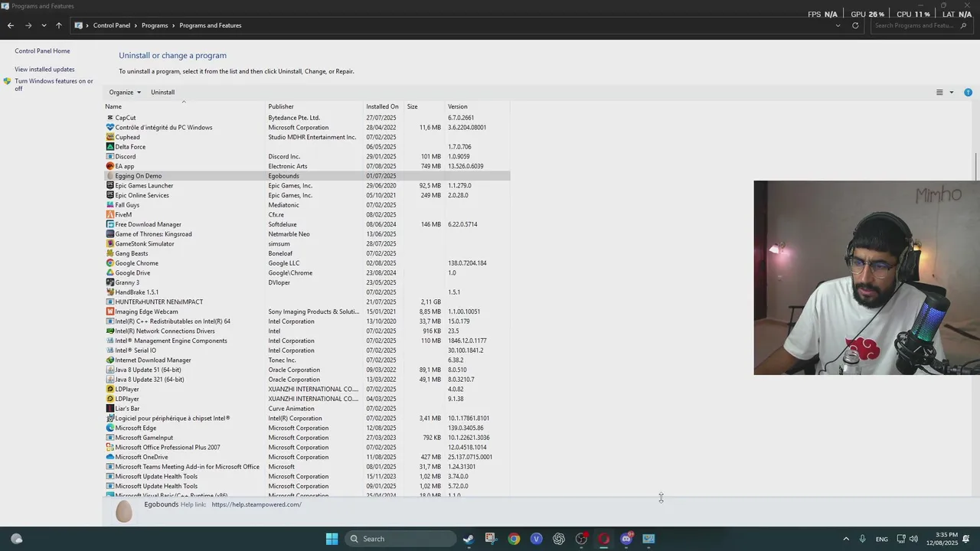Select the HandBrake 1.5.1 program icon
This screenshot has height=551, width=980.
109,292
